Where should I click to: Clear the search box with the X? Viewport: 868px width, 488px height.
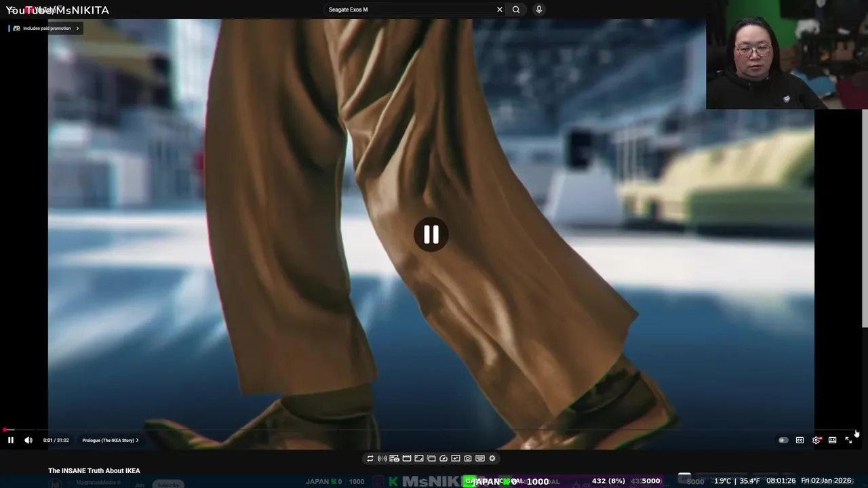pos(500,9)
